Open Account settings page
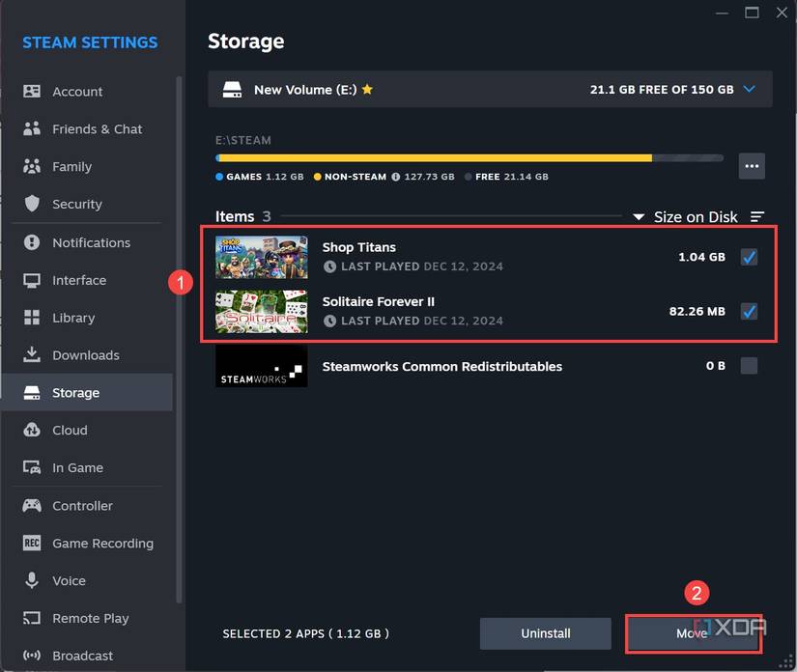797x672 pixels. point(87,92)
